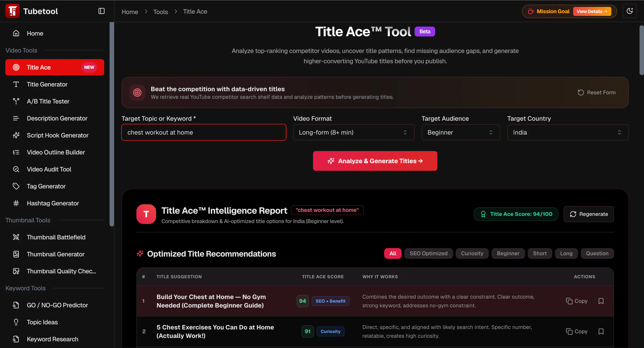Viewport: 644px width, 348px height.
Task: Open Thumbnail Battlefield from the sidebar
Action: point(55,237)
